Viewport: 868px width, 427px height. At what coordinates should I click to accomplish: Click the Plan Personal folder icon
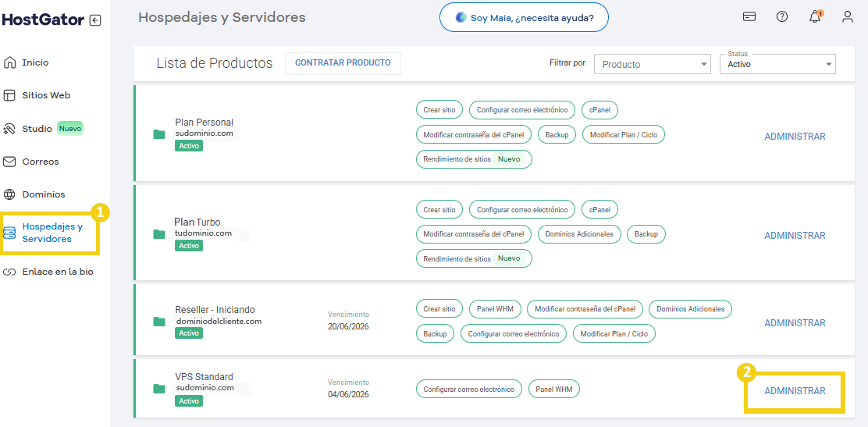coord(159,134)
